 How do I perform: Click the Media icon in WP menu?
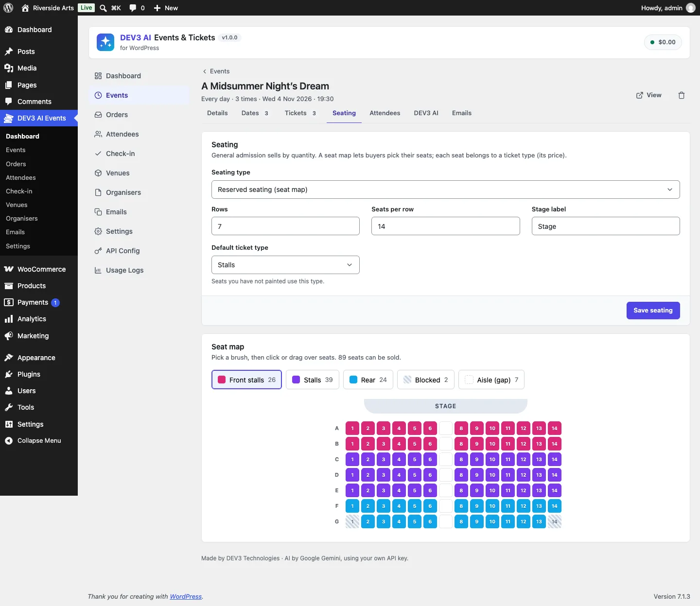coord(9,68)
